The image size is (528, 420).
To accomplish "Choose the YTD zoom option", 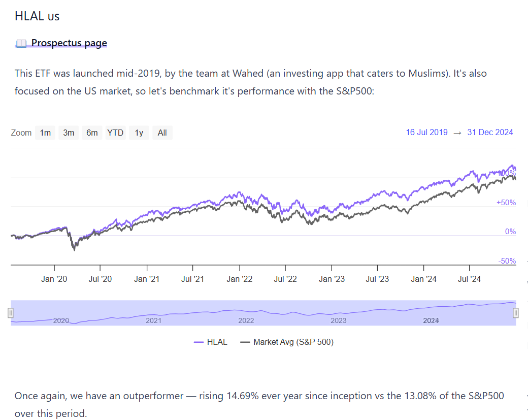I will coord(115,133).
